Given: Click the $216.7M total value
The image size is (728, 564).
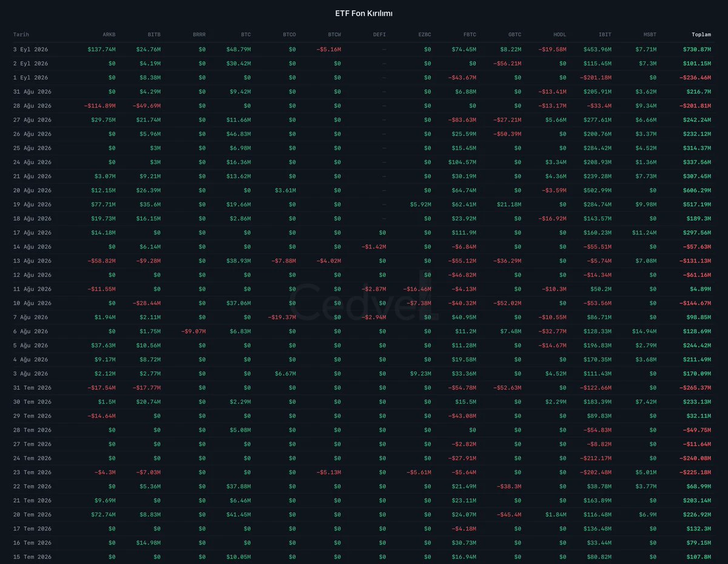Looking at the screenshot, I should pos(698,91).
